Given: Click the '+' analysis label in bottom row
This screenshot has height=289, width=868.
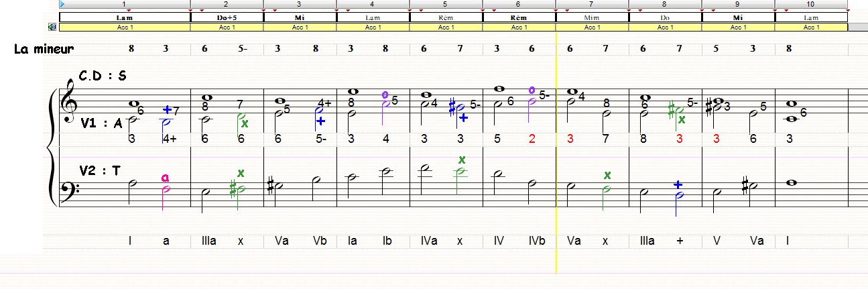Looking at the screenshot, I should tap(680, 241).
